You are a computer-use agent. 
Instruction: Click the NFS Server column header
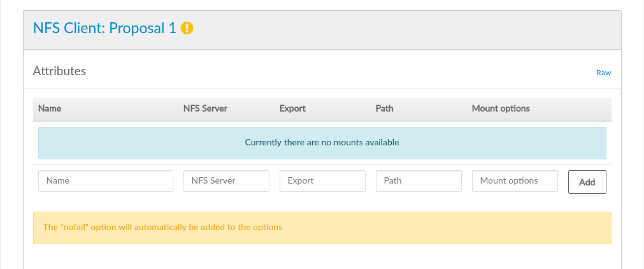coord(205,108)
